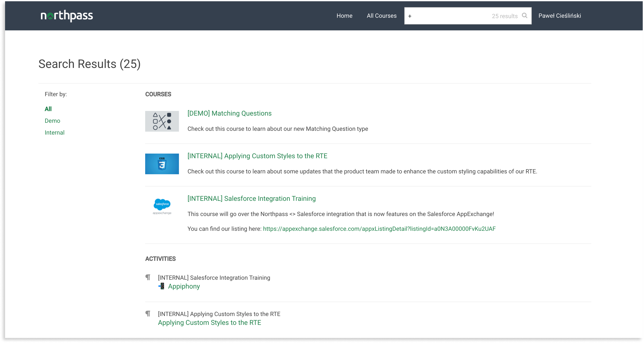Image resolution: width=644 pixels, height=343 pixels.
Task: Open the [DEMO] Matching Questions course
Action: [x=229, y=113]
